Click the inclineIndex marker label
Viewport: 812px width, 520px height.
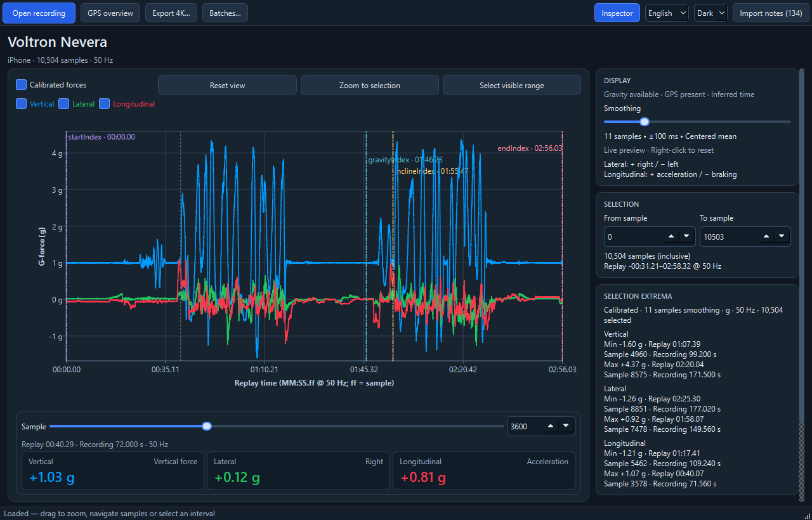pyautogui.click(x=431, y=171)
